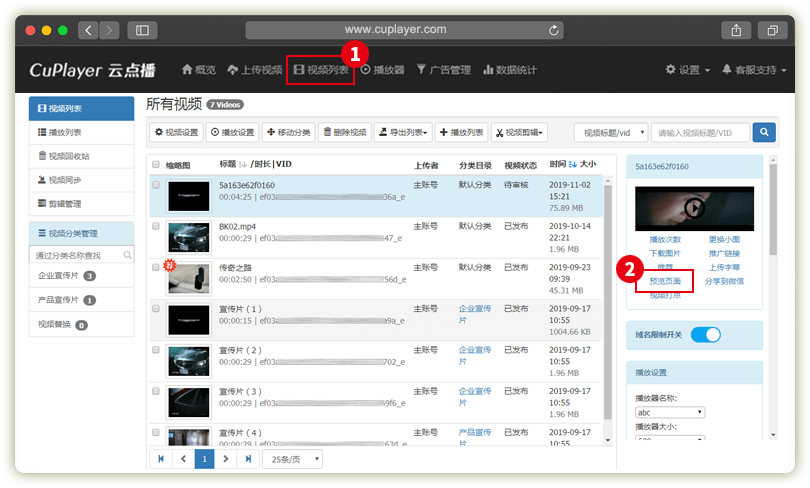The width and height of the screenshot is (810, 488).
Task: Open the 数据统计 nav menu item
Action: tap(510, 70)
